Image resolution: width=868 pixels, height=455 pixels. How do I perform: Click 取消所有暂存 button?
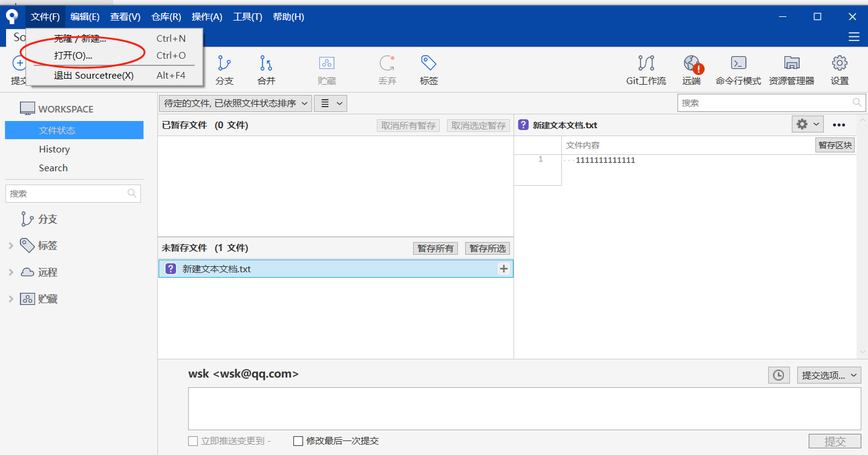(408, 126)
